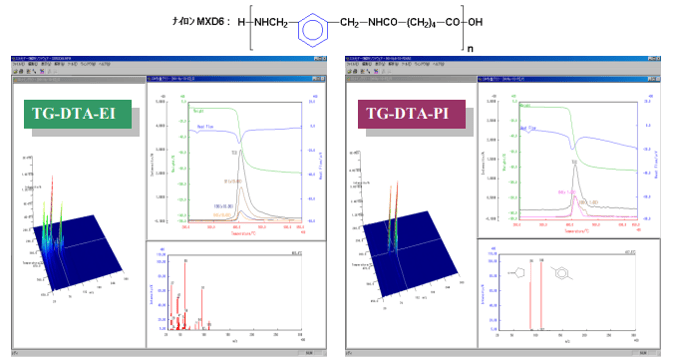Screen dimensions: 673x364
Task: Click the NUM status bar indicator in the PI window
Action: [643, 353]
